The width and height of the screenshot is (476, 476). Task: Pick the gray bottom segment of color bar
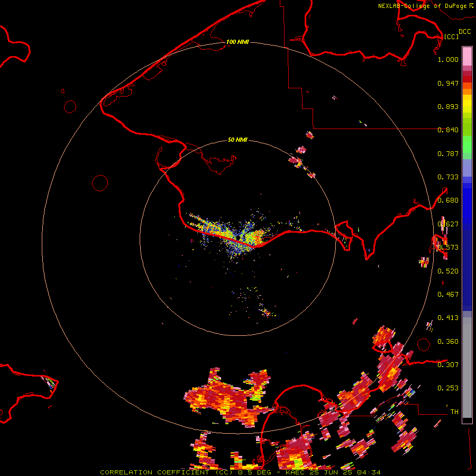[x=467, y=368]
